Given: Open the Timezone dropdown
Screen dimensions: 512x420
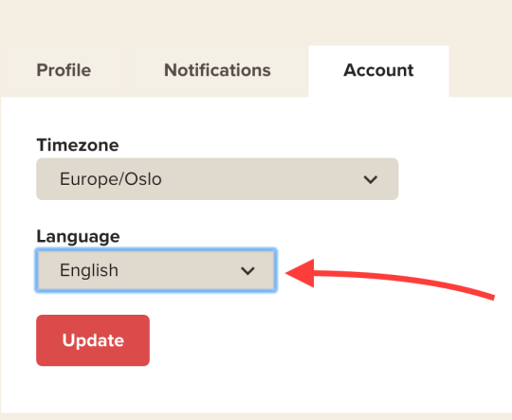Looking at the screenshot, I should click(x=217, y=179).
